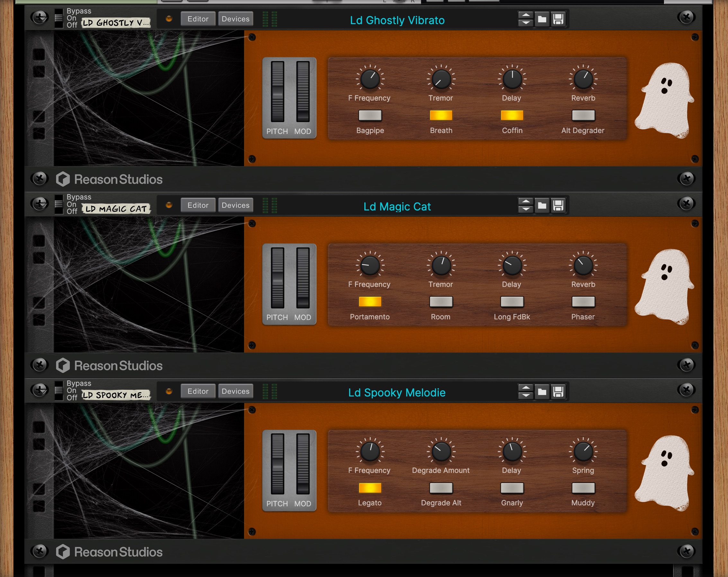Show Devices on Ld Ghostly Vibrato
The width and height of the screenshot is (728, 577).
(x=236, y=19)
